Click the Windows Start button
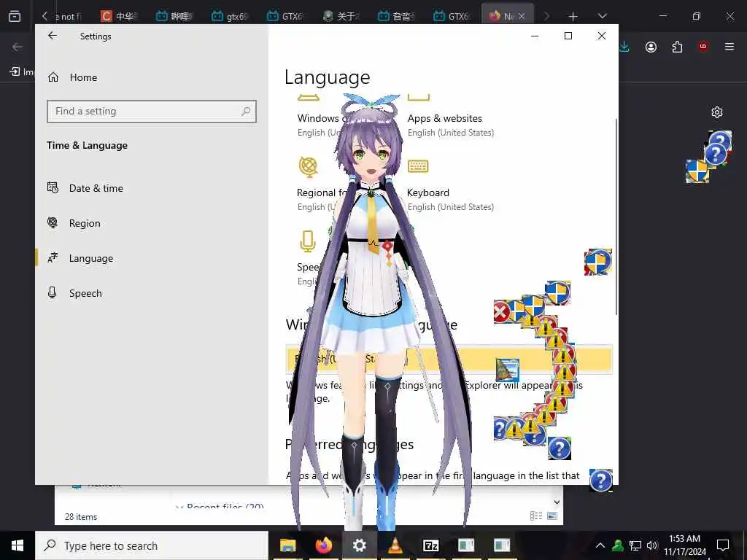 (x=18, y=545)
